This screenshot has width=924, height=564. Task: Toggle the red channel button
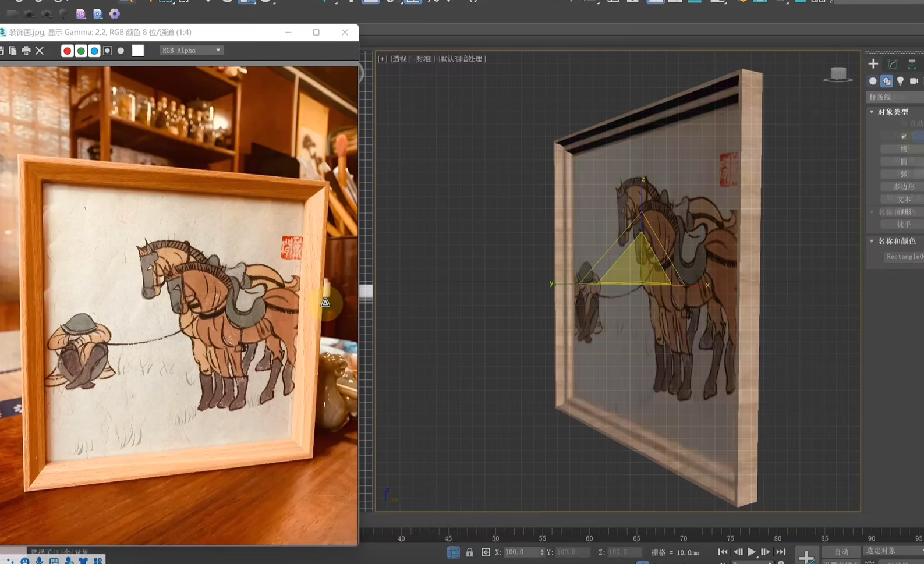click(x=67, y=51)
